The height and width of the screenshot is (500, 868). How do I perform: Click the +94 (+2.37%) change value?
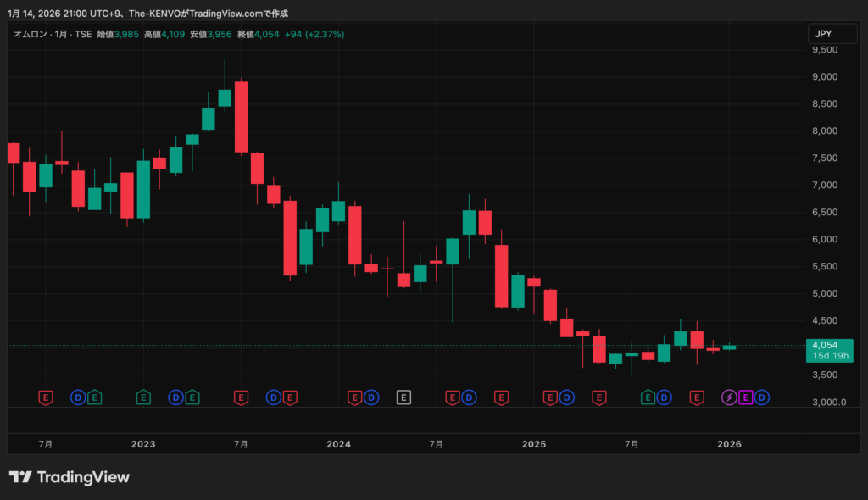coord(313,34)
